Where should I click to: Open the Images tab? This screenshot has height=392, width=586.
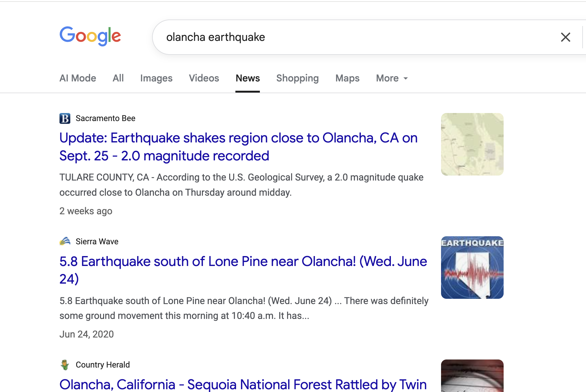(x=156, y=78)
